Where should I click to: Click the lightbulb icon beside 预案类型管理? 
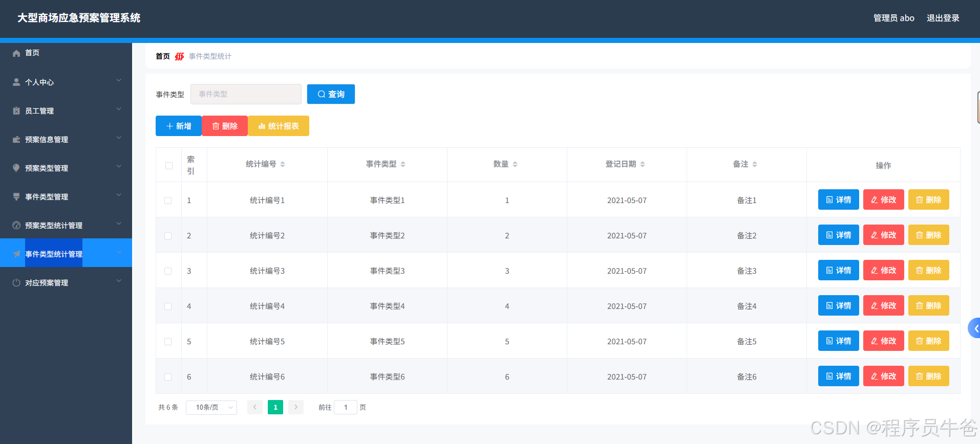[16, 168]
